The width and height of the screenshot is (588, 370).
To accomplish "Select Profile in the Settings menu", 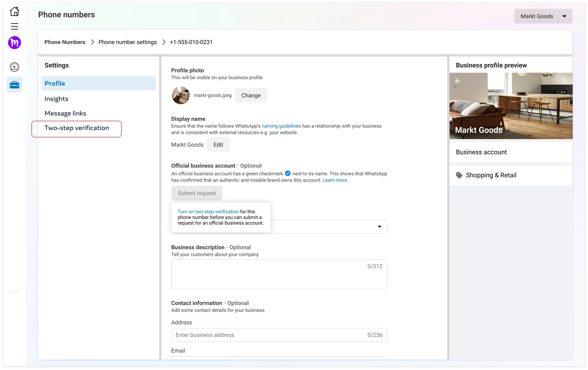I will click(x=55, y=83).
